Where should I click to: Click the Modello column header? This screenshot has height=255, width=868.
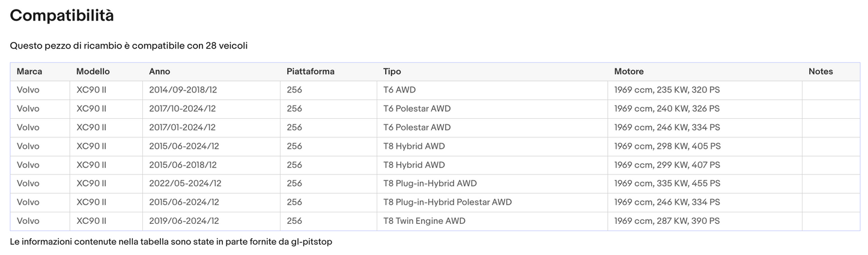click(93, 71)
